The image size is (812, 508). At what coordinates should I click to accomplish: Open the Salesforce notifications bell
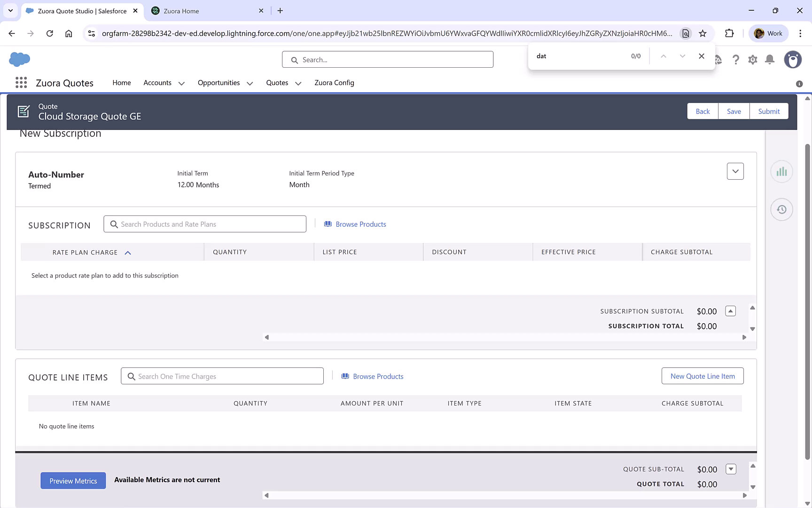click(x=770, y=60)
